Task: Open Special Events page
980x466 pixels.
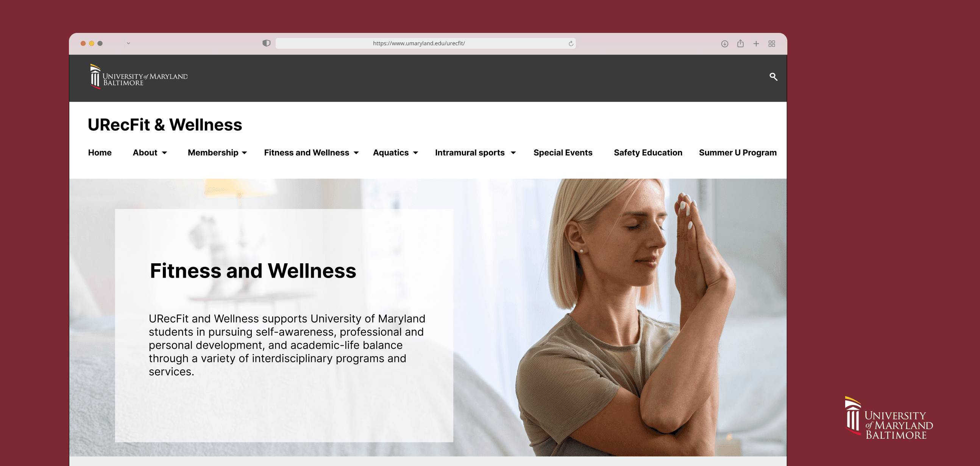Action: 563,152
